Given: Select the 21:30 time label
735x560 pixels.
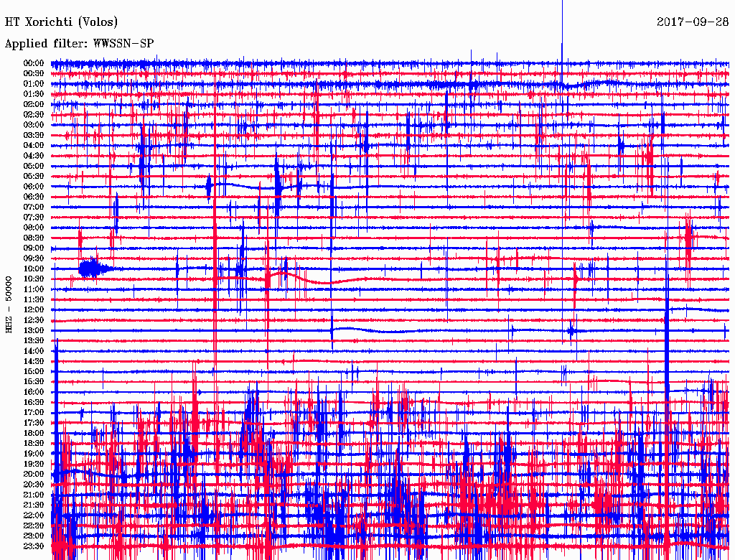Looking at the screenshot, I should click(x=34, y=505).
